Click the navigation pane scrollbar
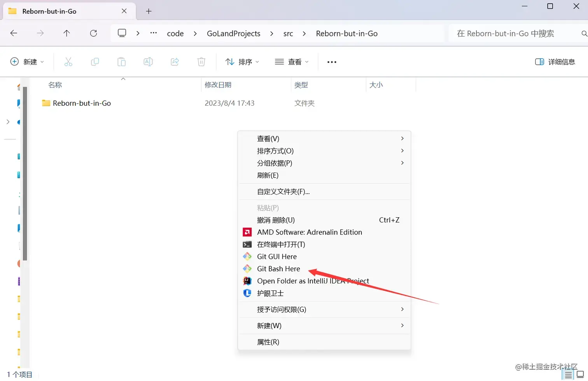Viewport: 588px width, 381px height. pos(25,173)
